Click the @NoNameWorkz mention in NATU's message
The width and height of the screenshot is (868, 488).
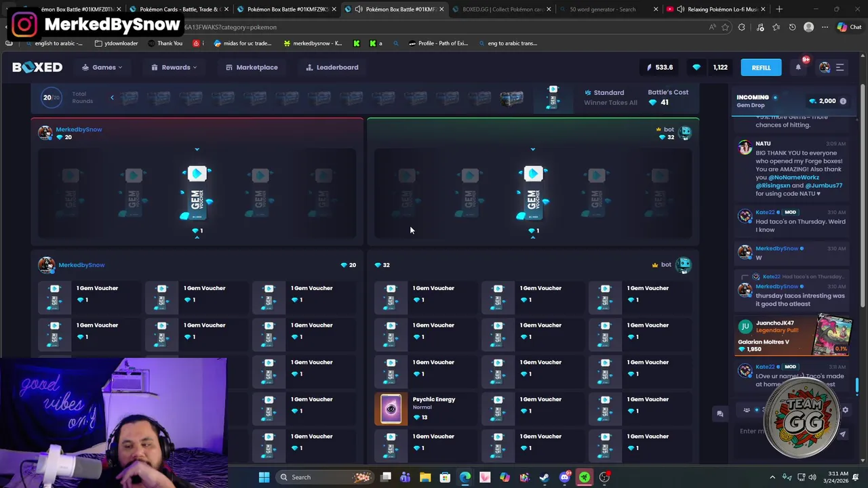(794, 177)
